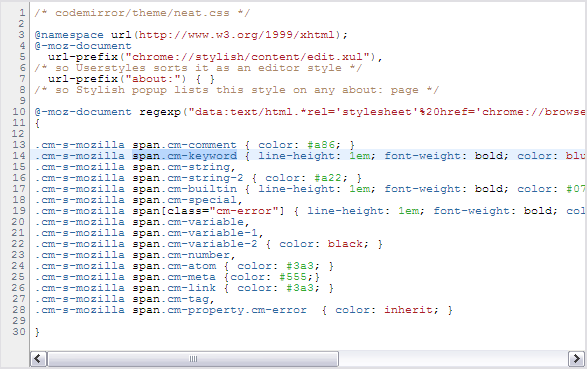Click '@-moz-document' on line 4
Viewport: 587px width, 369px height.
[x=83, y=46]
